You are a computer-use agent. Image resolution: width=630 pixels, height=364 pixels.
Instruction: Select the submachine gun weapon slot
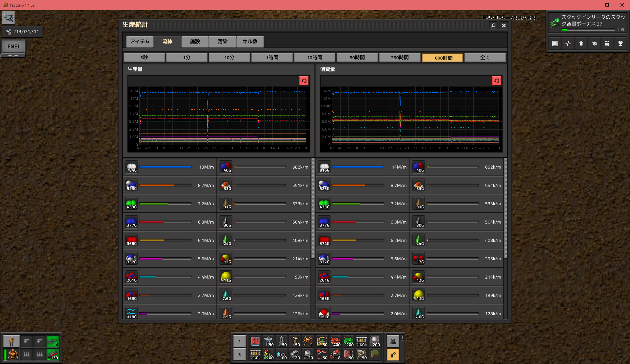(x=53, y=341)
